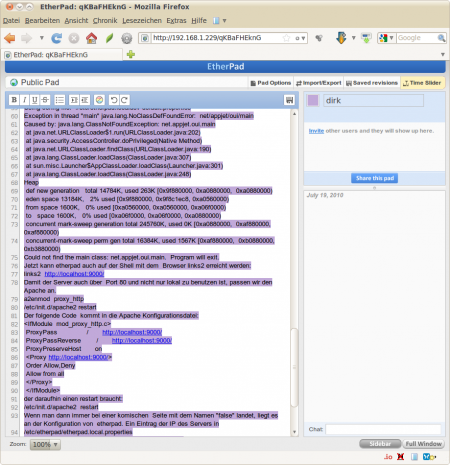450x465 pixels.
Task: Toggle underline formatting in EtherPad toolbar
Action: click(34, 100)
